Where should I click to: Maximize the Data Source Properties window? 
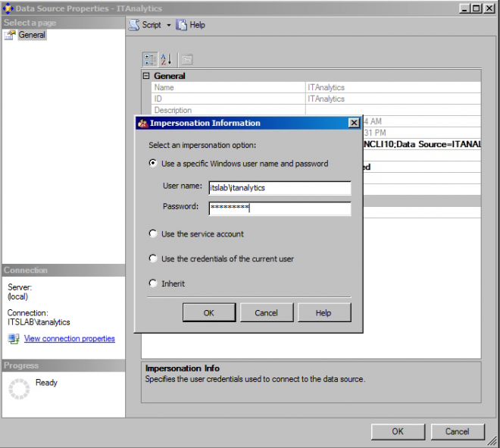[477, 8]
